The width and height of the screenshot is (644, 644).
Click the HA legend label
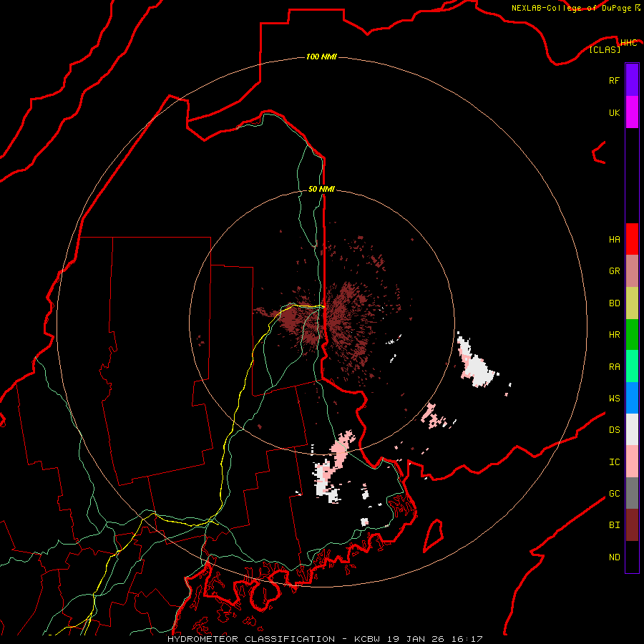(x=614, y=240)
